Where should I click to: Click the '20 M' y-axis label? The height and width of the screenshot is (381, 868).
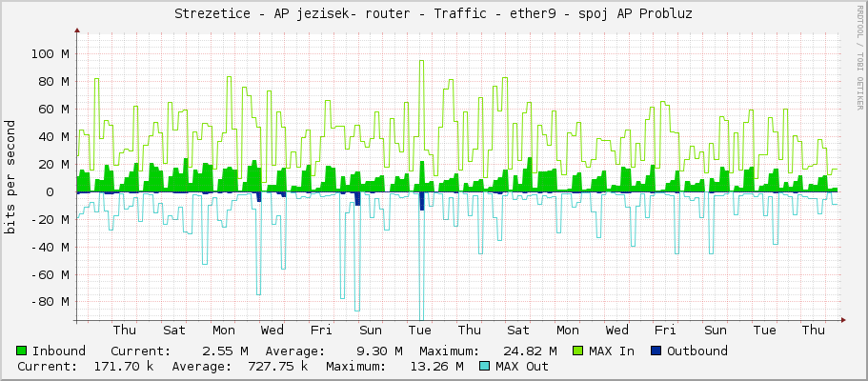[53, 165]
